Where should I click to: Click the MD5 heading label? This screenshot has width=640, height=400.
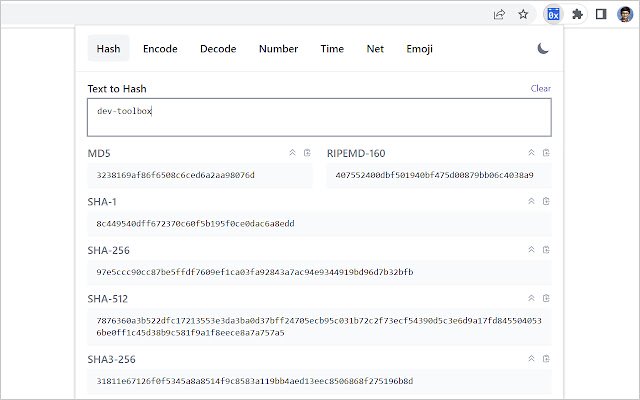pyautogui.click(x=99, y=153)
